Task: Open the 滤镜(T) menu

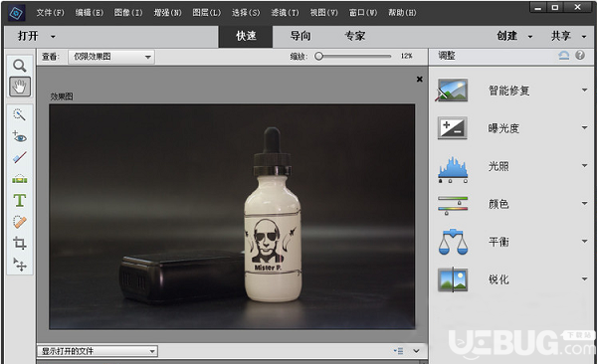Action: (x=285, y=13)
